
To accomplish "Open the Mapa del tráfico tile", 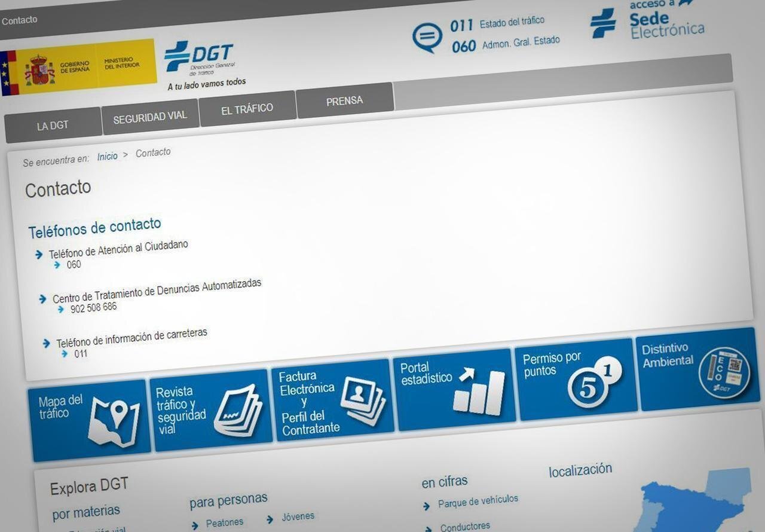I will click(x=90, y=419).
